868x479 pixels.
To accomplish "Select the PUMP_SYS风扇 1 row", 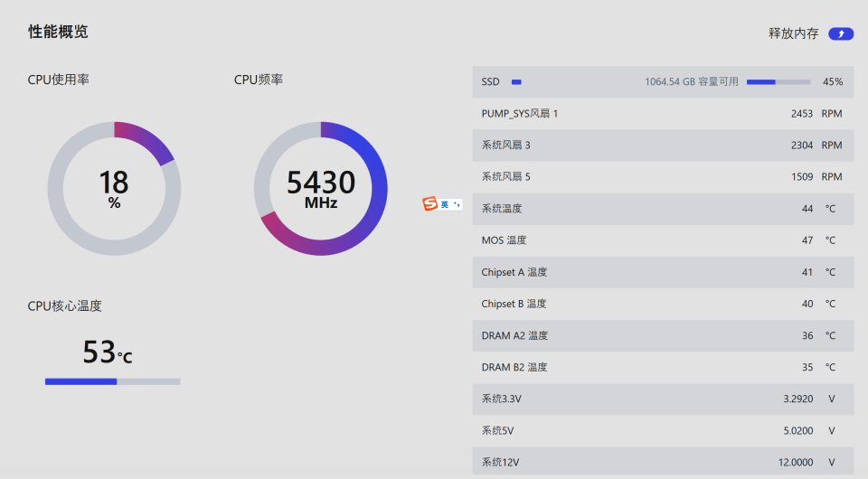I will pyautogui.click(x=662, y=114).
